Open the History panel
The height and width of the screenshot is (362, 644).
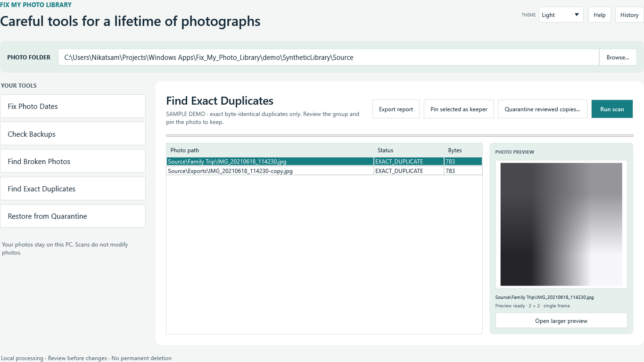[629, 15]
